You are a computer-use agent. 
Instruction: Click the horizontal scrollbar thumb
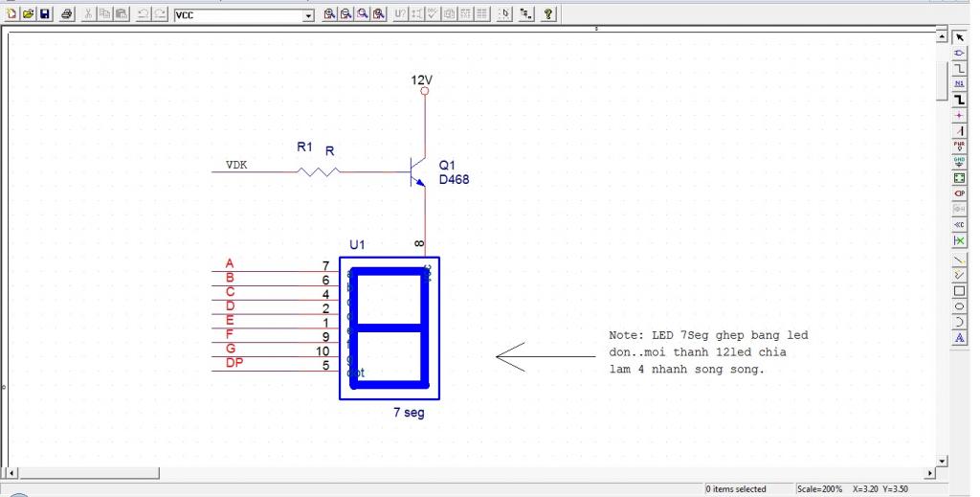pos(89,473)
